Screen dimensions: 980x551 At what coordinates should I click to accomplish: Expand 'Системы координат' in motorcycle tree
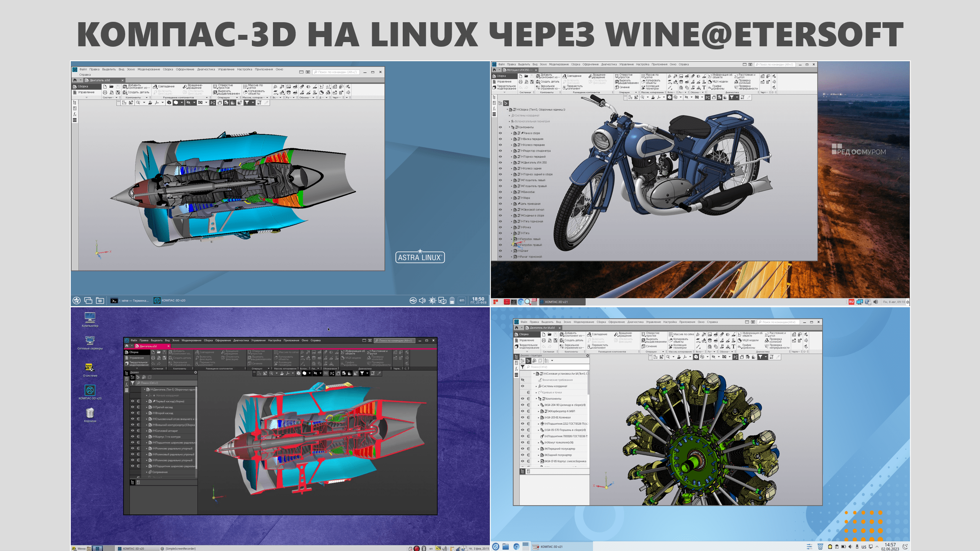(510, 116)
